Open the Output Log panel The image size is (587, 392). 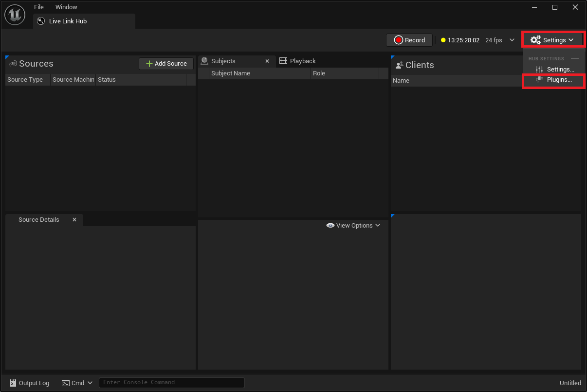(x=30, y=383)
